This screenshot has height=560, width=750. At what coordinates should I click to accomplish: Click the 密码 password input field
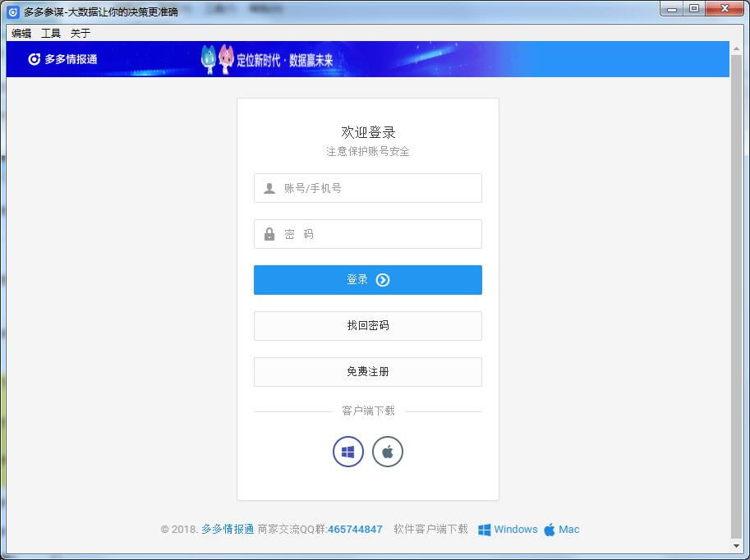tap(367, 233)
